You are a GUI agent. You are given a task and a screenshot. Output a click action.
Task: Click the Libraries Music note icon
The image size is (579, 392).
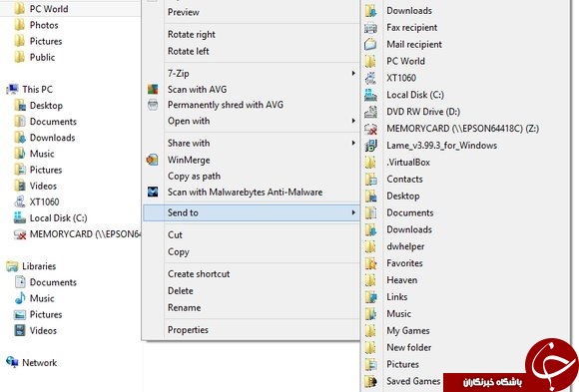[20, 298]
